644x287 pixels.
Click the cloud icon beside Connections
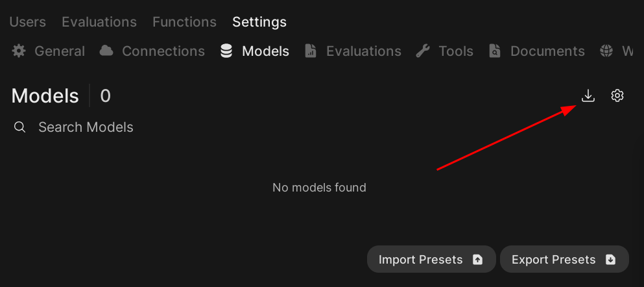106,51
